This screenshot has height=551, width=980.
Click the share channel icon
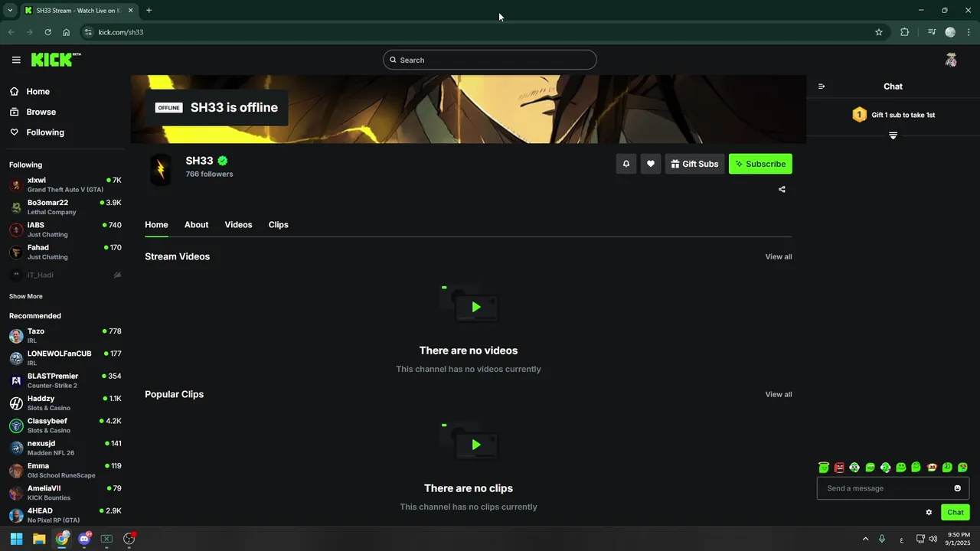[x=782, y=189]
